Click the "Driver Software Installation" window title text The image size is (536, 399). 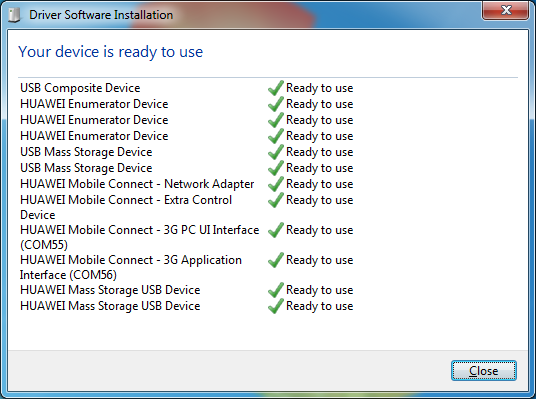point(101,15)
